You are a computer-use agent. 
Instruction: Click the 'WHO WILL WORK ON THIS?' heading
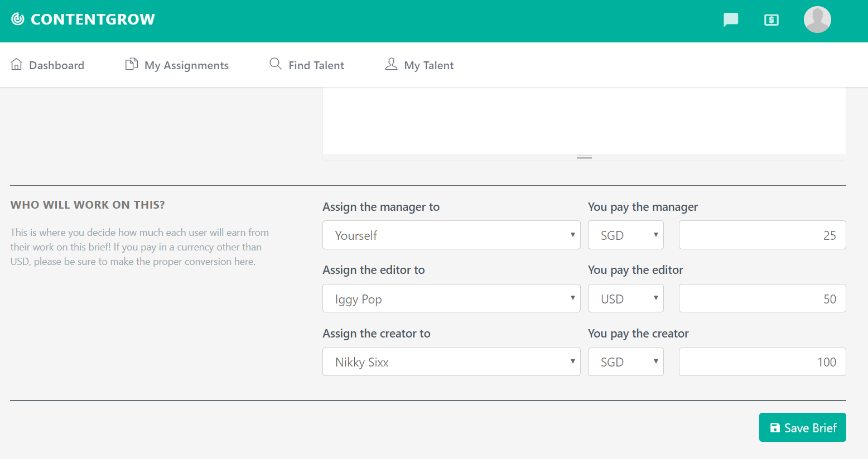(88, 205)
